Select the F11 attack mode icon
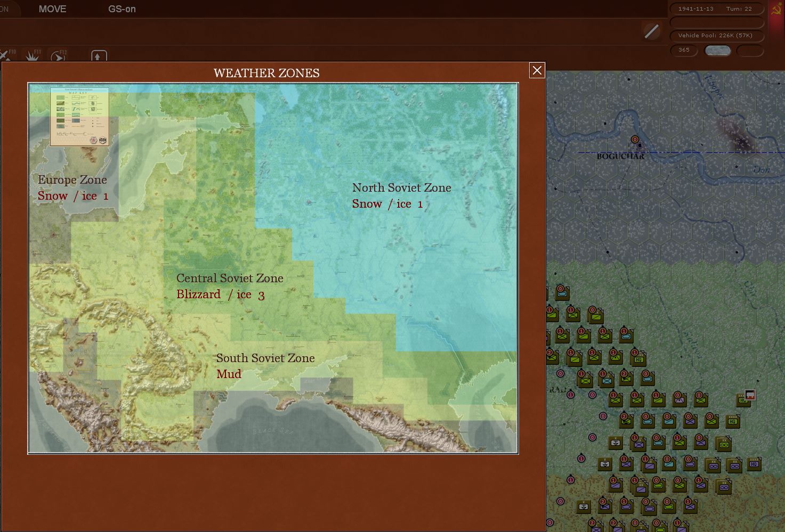 click(x=33, y=55)
